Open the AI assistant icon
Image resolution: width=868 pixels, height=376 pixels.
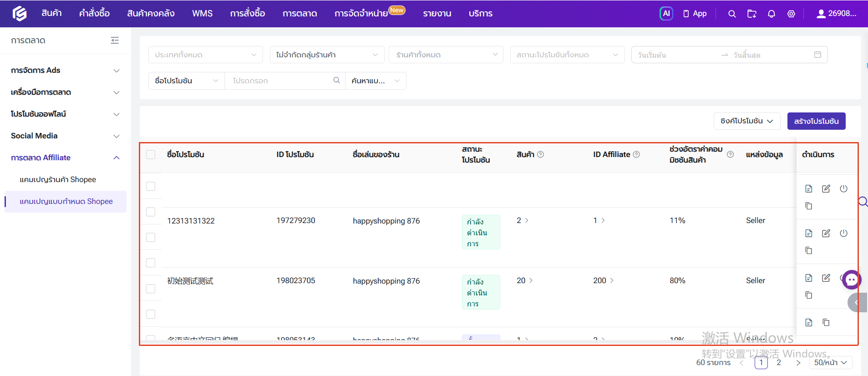(x=666, y=14)
